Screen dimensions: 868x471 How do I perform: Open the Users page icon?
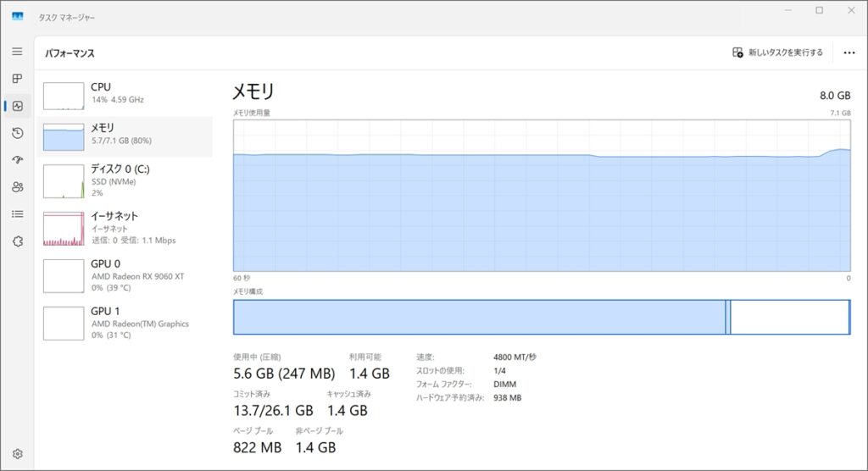pyautogui.click(x=17, y=187)
